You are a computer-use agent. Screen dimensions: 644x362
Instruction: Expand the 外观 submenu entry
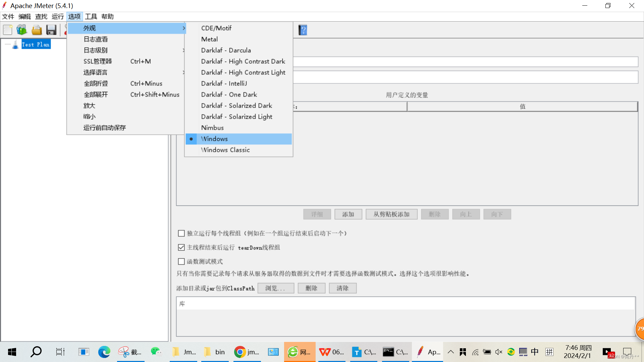point(126,28)
